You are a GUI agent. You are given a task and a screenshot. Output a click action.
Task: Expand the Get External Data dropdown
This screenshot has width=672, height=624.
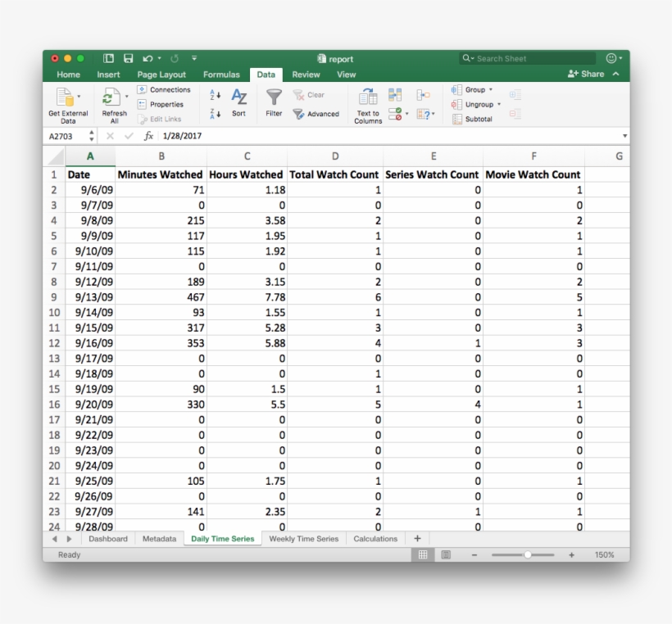click(x=79, y=97)
